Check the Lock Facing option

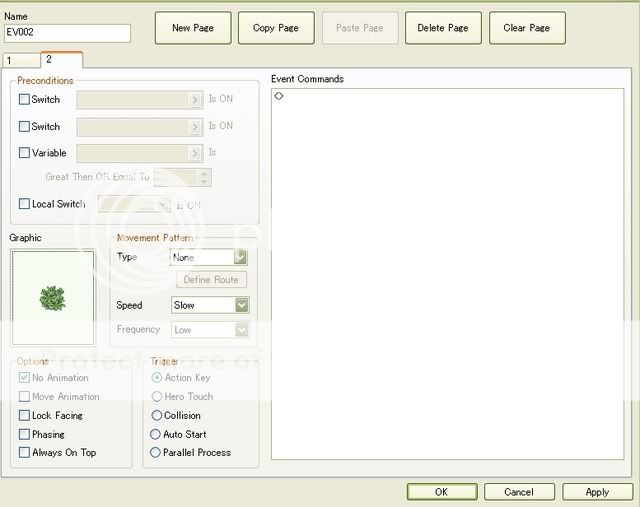click(25, 415)
